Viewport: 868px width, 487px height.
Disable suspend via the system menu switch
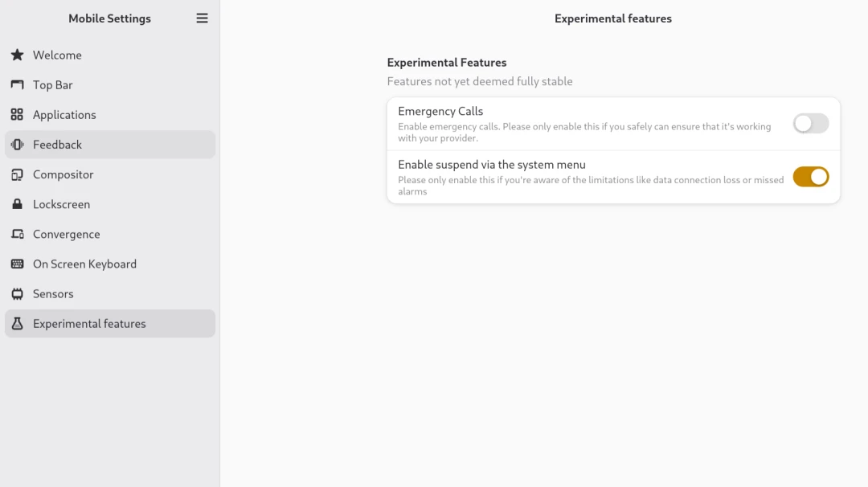(810, 177)
